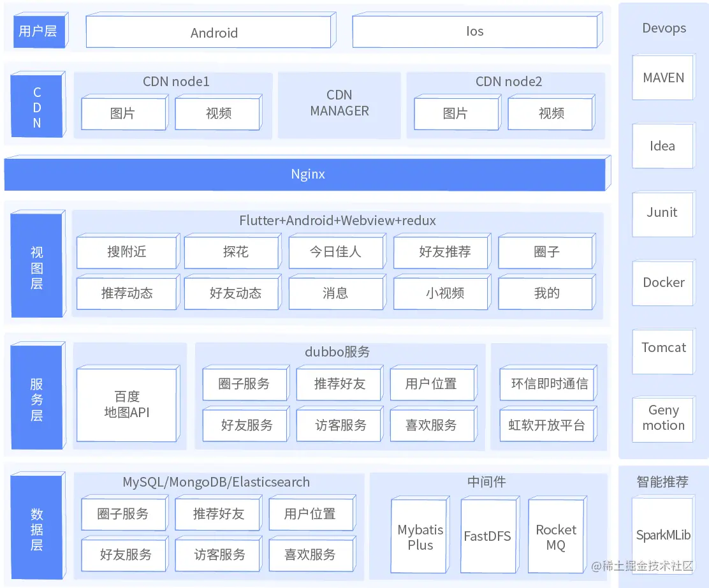Select 推荐好友 in the data layer
This screenshot has width=709, height=588.
(x=219, y=513)
